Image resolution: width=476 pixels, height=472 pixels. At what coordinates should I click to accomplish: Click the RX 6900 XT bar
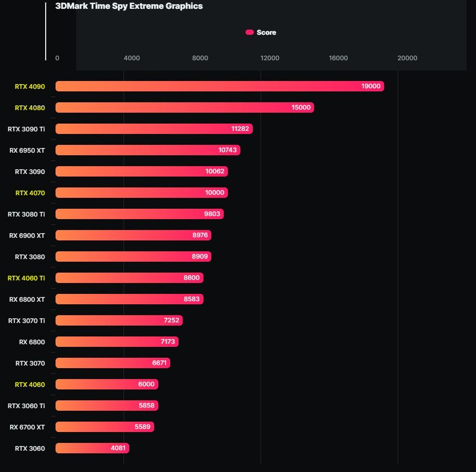pyautogui.click(x=133, y=235)
